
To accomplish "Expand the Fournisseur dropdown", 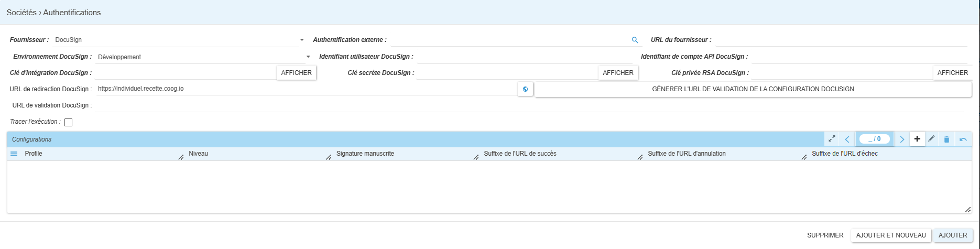I will [x=302, y=40].
